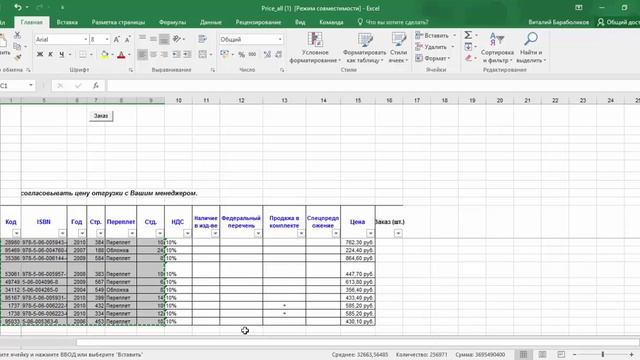Open the Рецензирование tab
The width and height of the screenshot is (640, 360).
(258, 22)
